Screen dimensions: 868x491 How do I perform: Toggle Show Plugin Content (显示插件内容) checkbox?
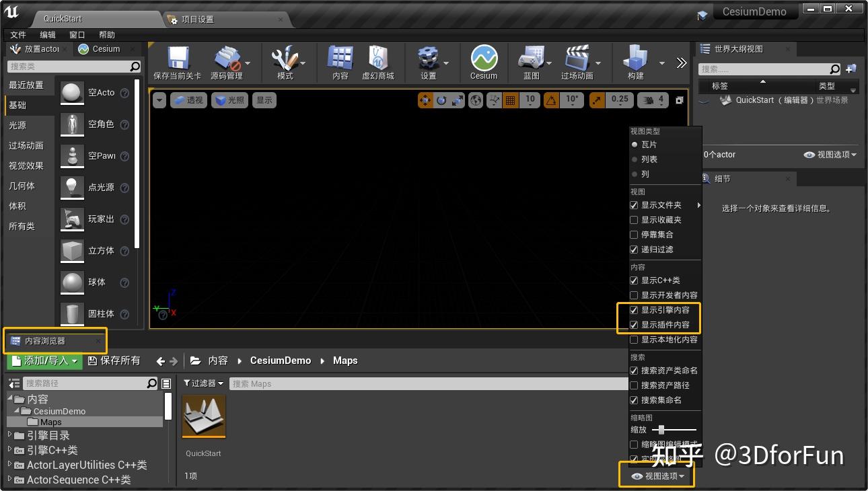click(634, 325)
